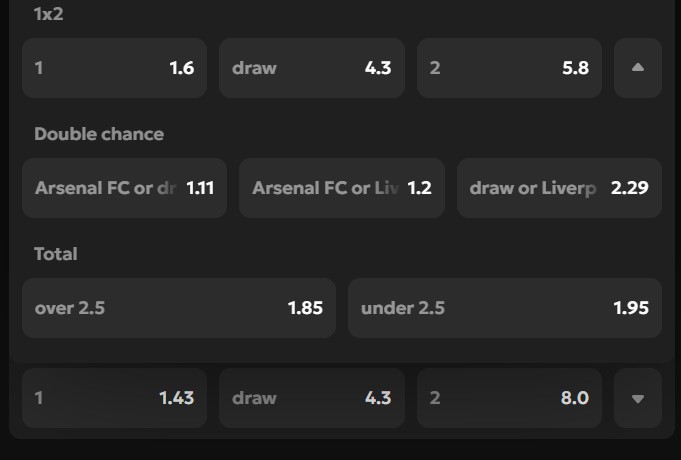Pick home win at odds 1.43
The image size is (681, 460).
pyautogui.click(x=114, y=398)
